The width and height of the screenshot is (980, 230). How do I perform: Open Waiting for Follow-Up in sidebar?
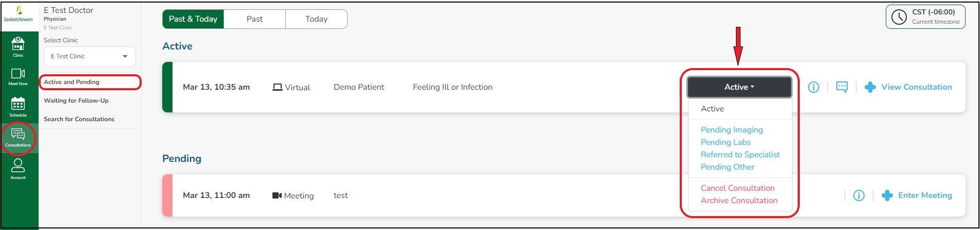pos(76,101)
